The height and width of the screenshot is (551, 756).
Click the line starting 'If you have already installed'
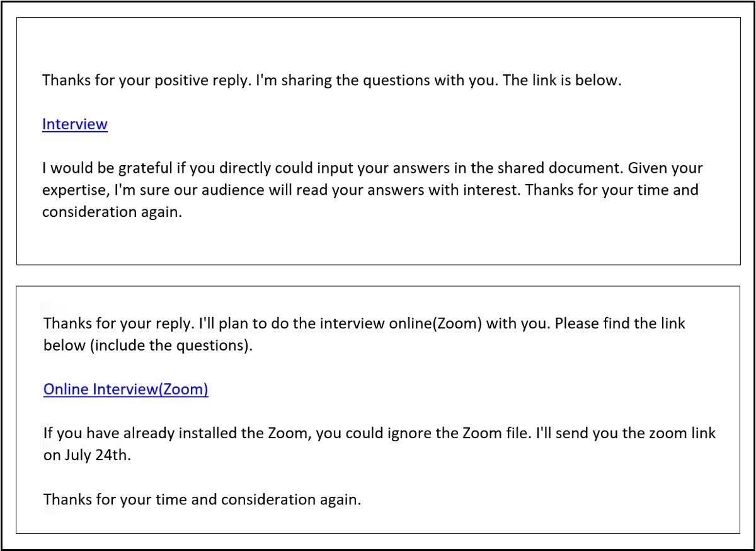[380, 433]
